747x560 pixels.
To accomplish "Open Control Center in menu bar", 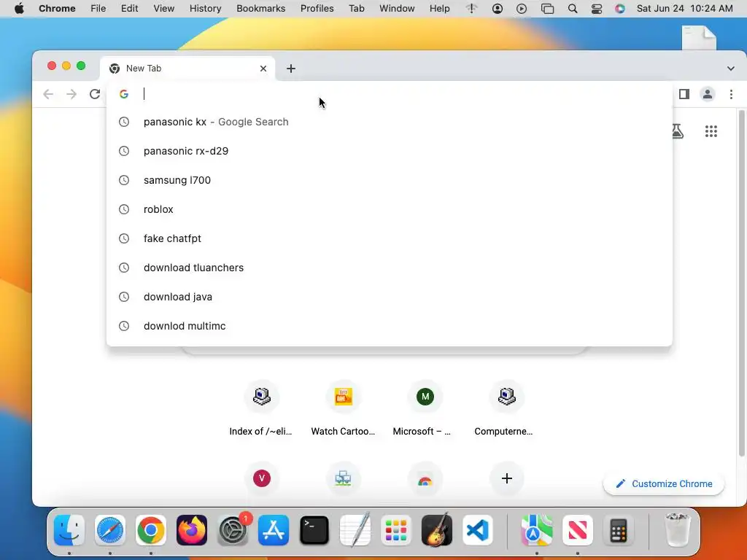I will click(x=597, y=9).
